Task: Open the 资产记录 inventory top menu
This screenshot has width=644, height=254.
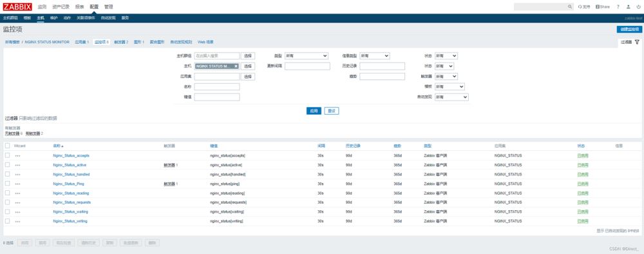Action: coord(61,7)
